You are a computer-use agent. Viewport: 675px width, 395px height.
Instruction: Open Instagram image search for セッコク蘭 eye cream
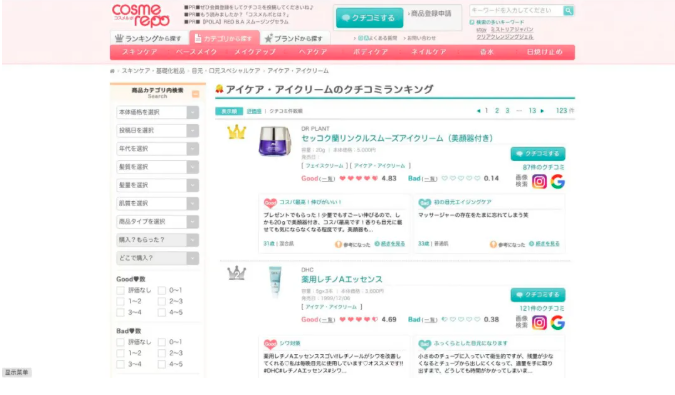pyautogui.click(x=539, y=182)
